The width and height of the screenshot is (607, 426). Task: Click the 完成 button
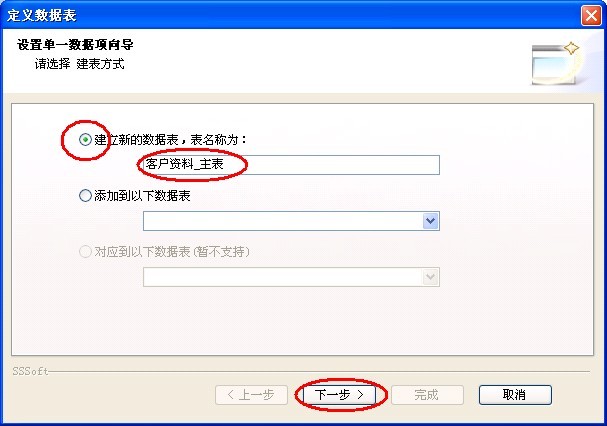point(427,395)
